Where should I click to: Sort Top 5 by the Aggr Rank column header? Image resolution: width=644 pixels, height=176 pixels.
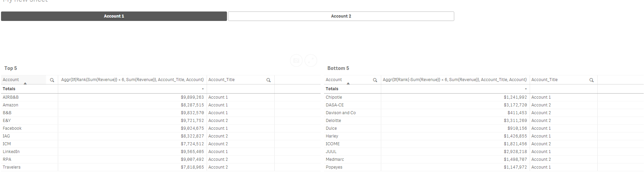tap(132, 80)
